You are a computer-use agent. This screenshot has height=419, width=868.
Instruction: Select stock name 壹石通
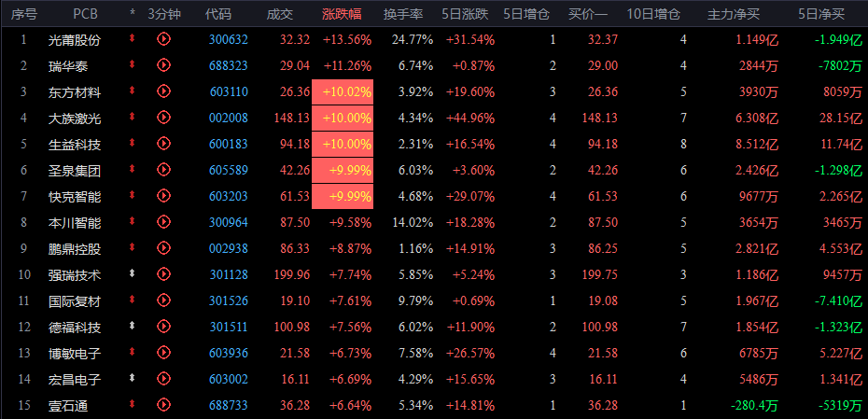68,406
